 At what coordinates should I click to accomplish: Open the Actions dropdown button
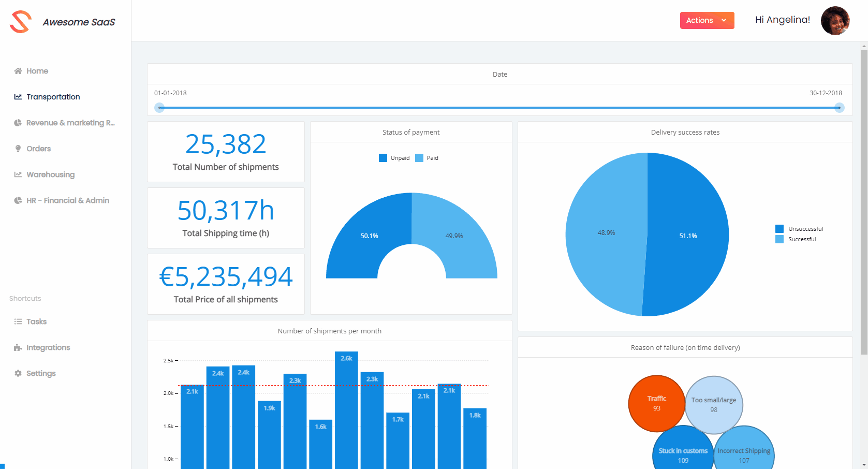pyautogui.click(x=707, y=20)
